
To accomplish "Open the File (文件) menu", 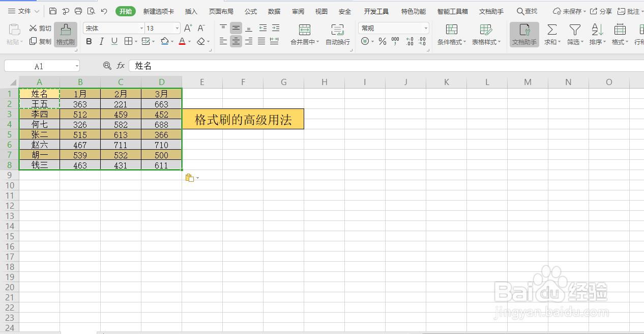I will (23, 11).
